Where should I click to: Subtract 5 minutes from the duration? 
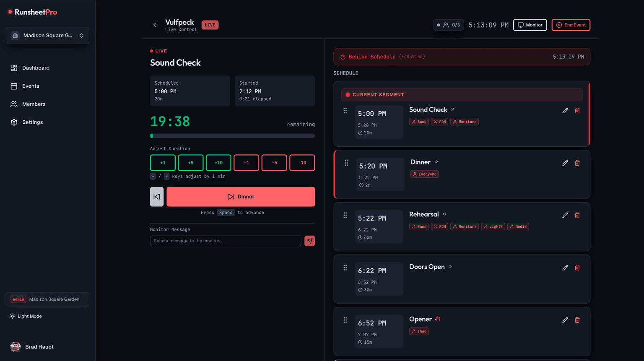274,163
